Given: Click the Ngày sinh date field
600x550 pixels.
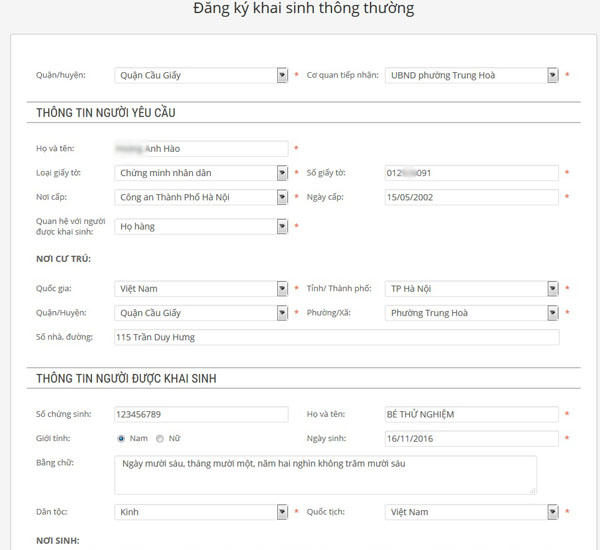Looking at the screenshot, I should [x=470, y=438].
